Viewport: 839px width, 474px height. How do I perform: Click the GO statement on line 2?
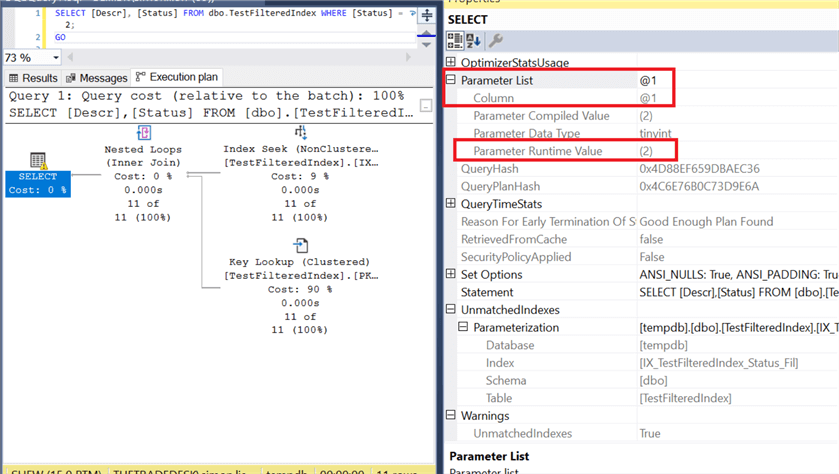(x=60, y=37)
